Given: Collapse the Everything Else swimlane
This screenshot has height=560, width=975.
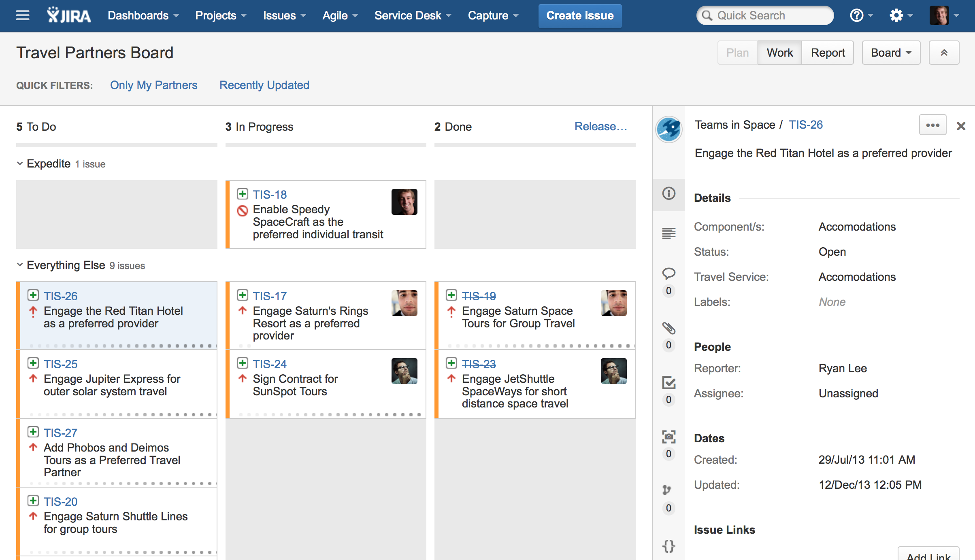Looking at the screenshot, I should (x=20, y=265).
